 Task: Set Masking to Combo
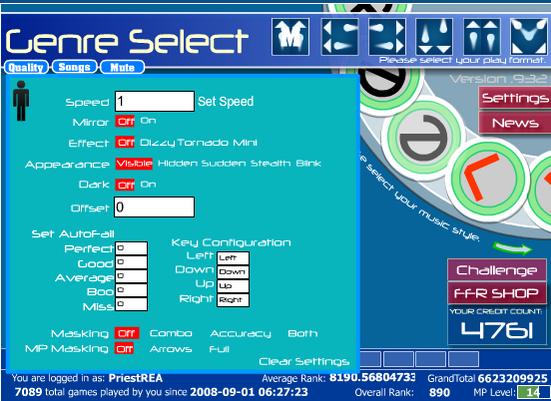tap(171, 333)
